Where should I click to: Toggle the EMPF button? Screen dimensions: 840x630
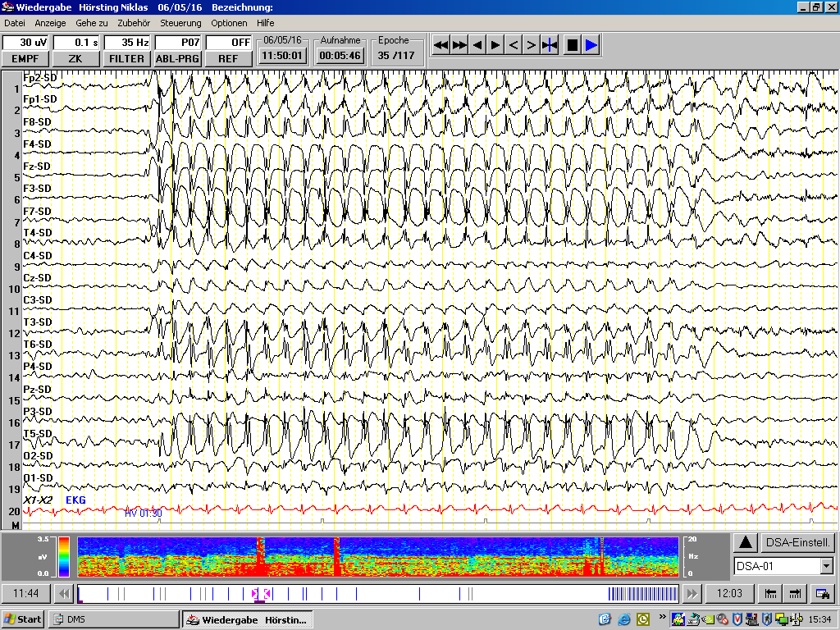[x=25, y=58]
